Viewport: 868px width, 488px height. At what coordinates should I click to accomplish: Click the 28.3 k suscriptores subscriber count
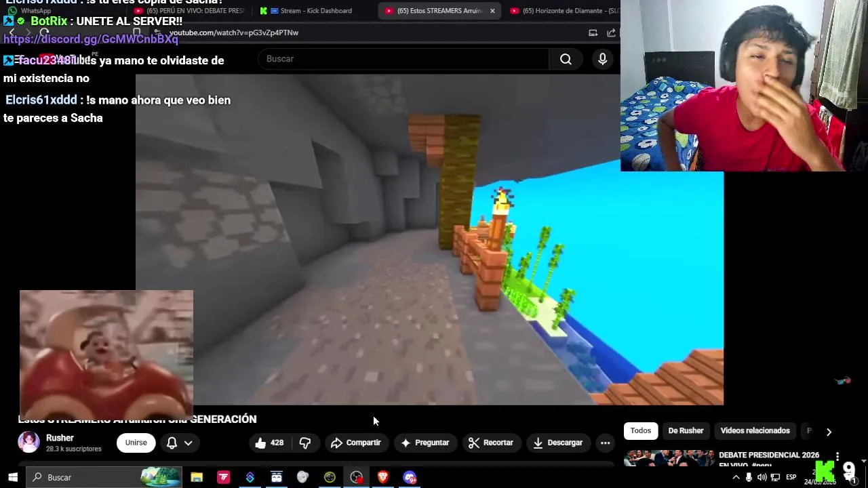73,449
